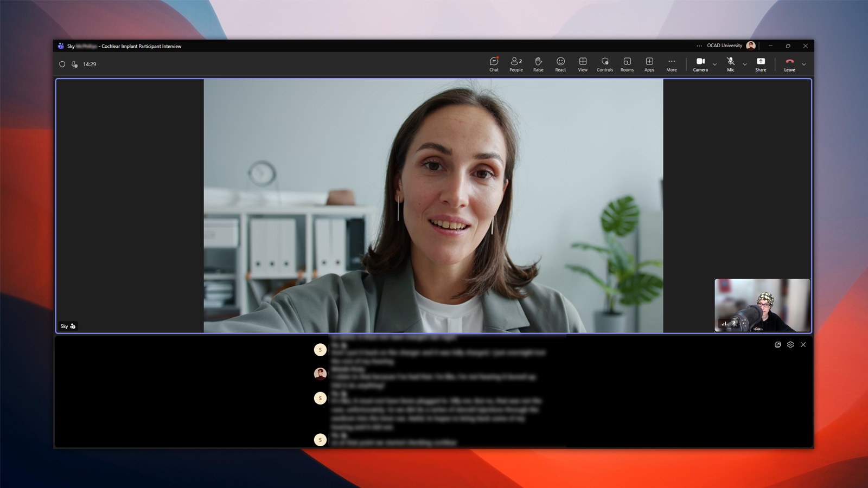Click the shield security icon
868x488 pixels.
click(x=62, y=64)
